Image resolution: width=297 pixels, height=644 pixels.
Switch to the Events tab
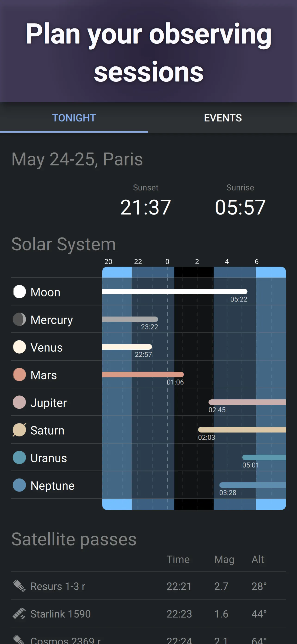[x=223, y=118]
